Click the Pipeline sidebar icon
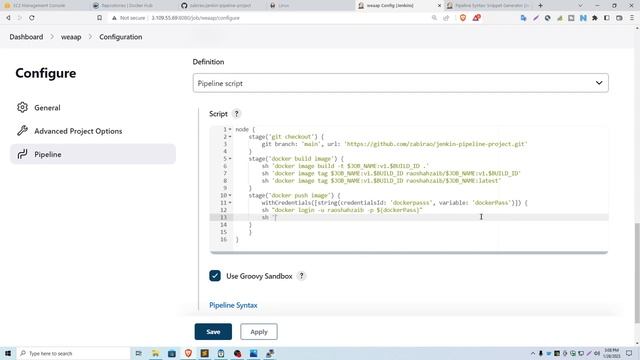 coord(22,154)
